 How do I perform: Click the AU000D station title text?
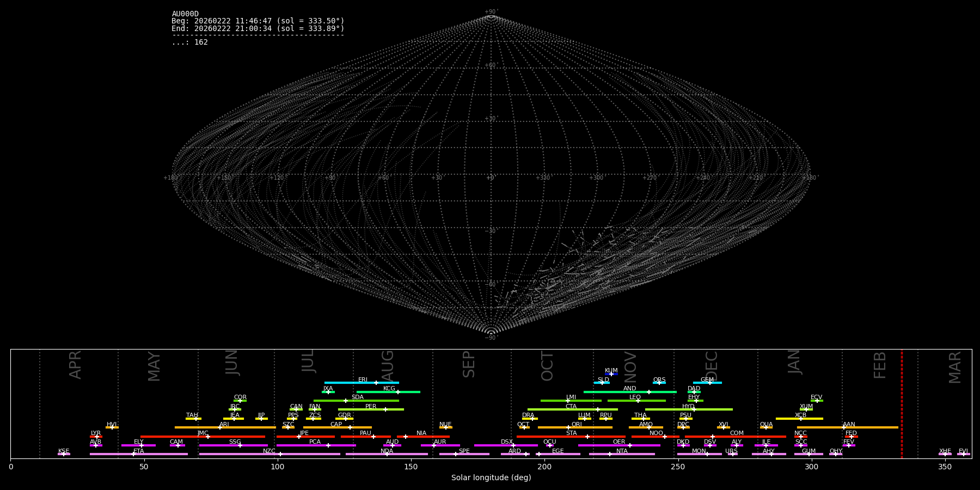[185, 14]
